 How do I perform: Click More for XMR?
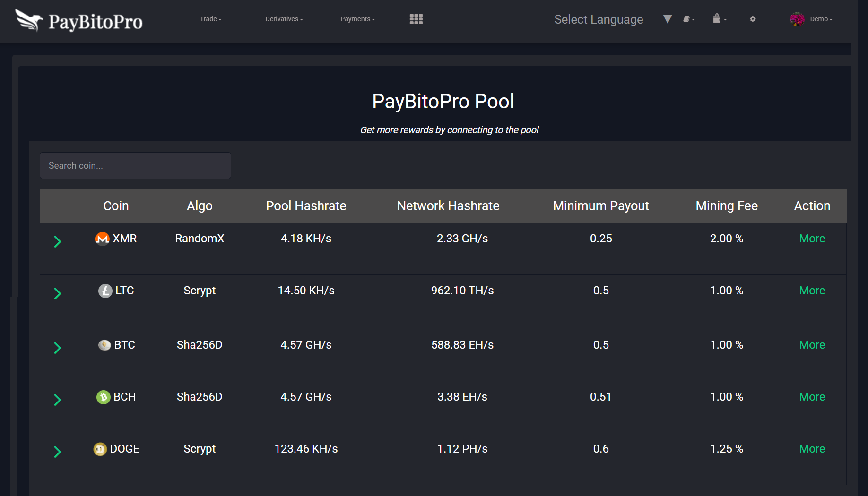(x=812, y=239)
